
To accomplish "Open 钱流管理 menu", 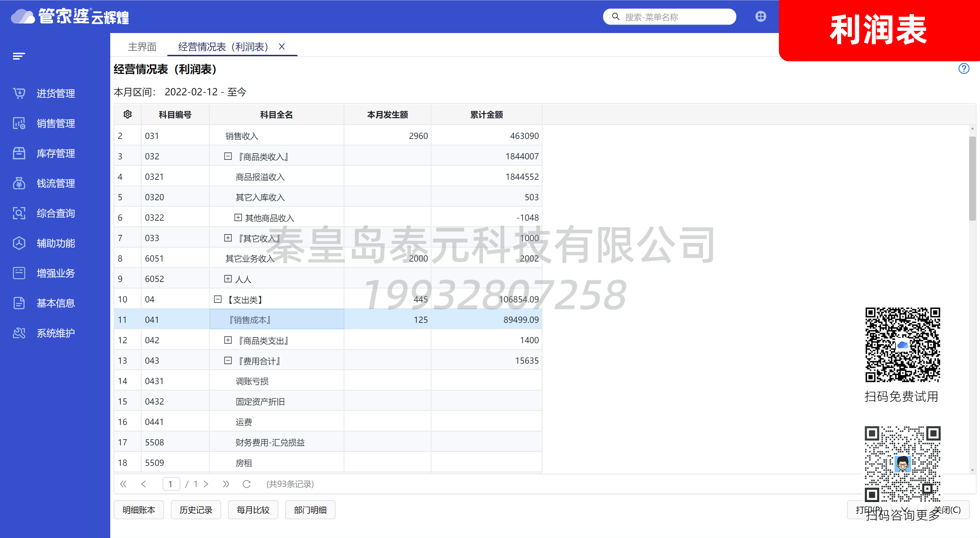I will click(x=55, y=183).
